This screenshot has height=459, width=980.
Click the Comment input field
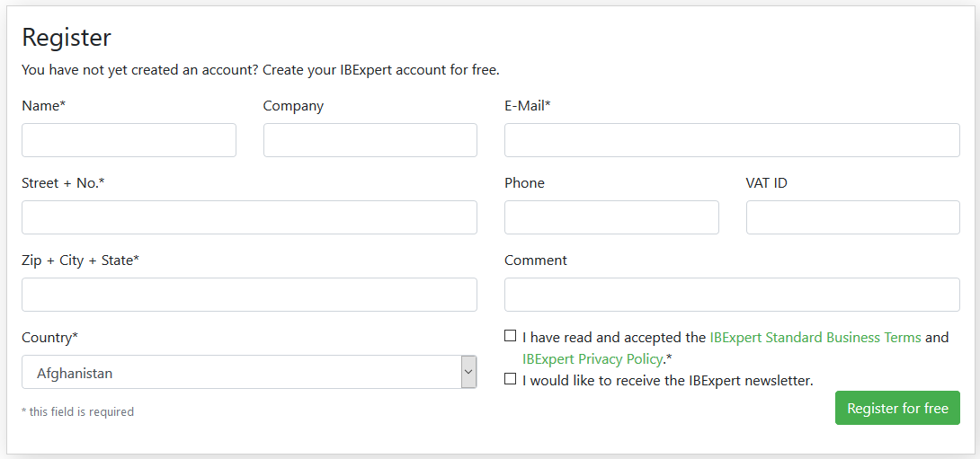pyautogui.click(x=732, y=295)
